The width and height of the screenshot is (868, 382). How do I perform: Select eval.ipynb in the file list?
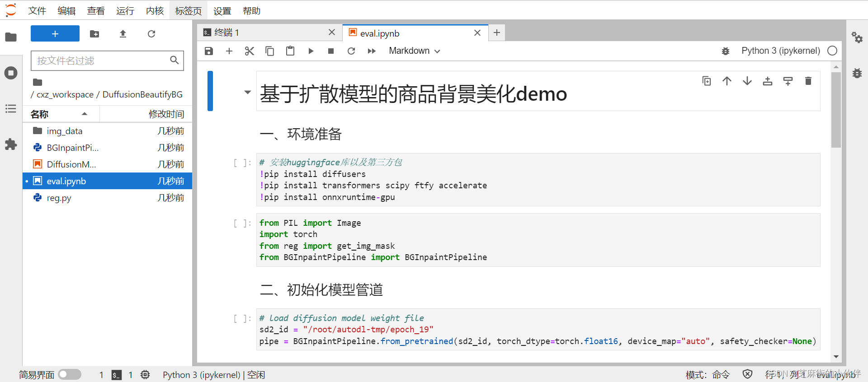(x=108, y=181)
